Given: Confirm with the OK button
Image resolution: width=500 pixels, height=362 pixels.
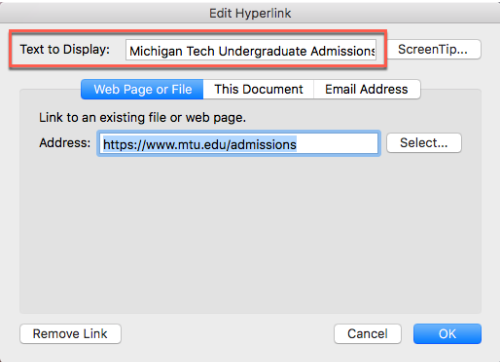Looking at the screenshot, I should click(447, 334).
